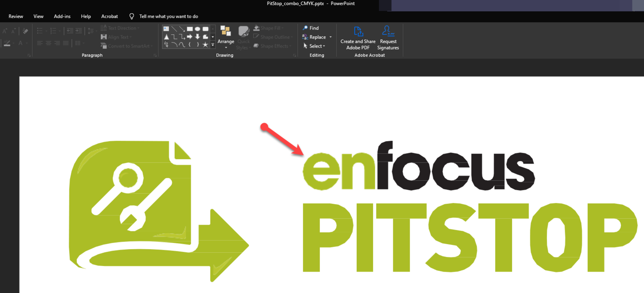Select the green PitStop document icon graphic
The height and width of the screenshot is (293, 644).
coord(159,211)
